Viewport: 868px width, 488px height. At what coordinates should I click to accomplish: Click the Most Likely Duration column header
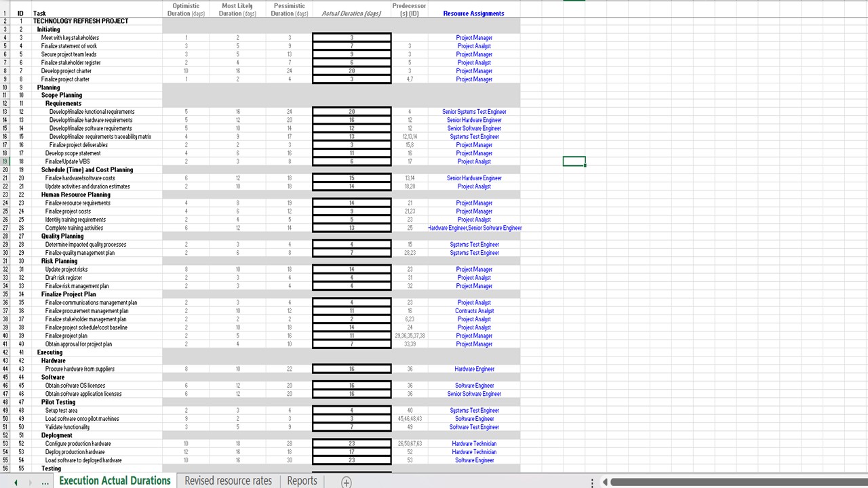pos(237,9)
